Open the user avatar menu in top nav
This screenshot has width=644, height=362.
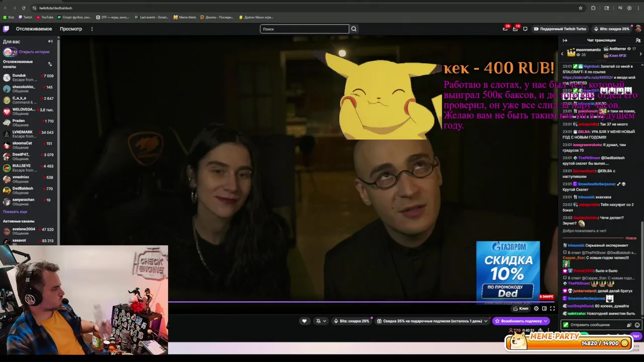tap(638, 29)
